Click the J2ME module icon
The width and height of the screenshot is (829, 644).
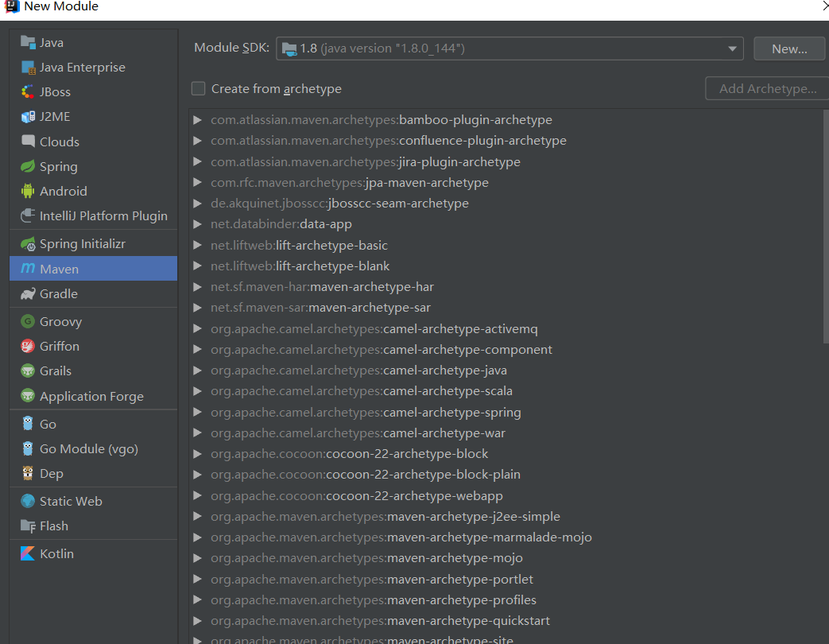28,116
